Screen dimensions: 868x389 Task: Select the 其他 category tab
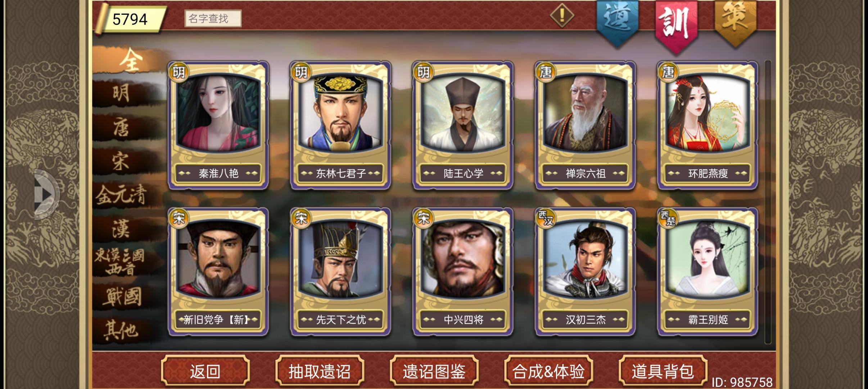click(x=122, y=331)
